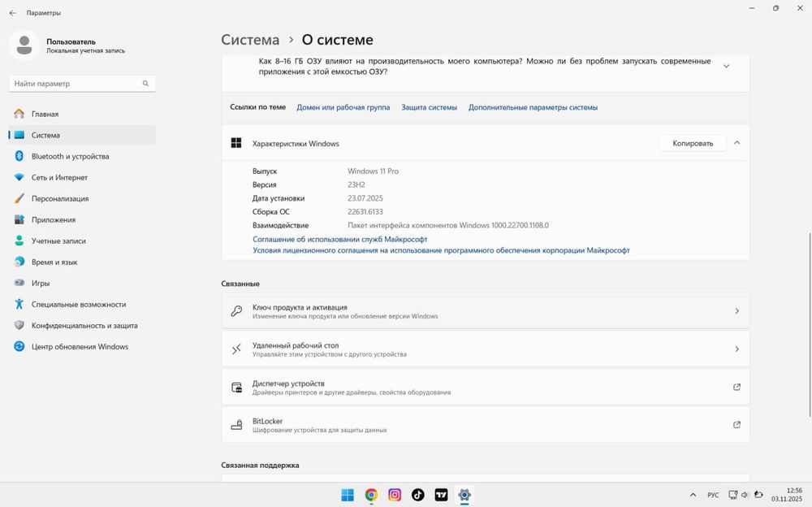This screenshot has height=507, width=812.
Task: Open Домен или рабочая группа link
Action: (x=343, y=107)
